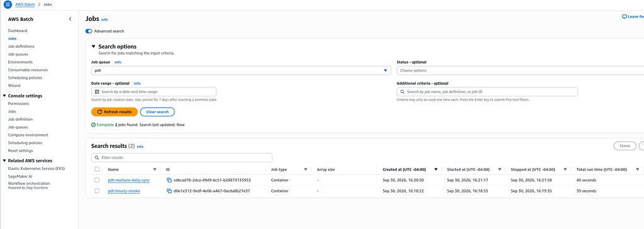Check the pdt-meltano-daily-sync row checkbox

click(x=97, y=180)
